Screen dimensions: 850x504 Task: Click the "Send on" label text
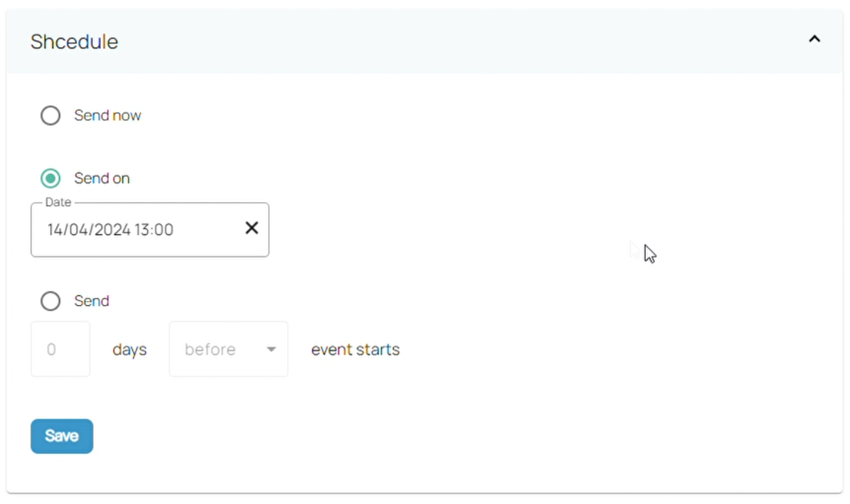[102, 179]
